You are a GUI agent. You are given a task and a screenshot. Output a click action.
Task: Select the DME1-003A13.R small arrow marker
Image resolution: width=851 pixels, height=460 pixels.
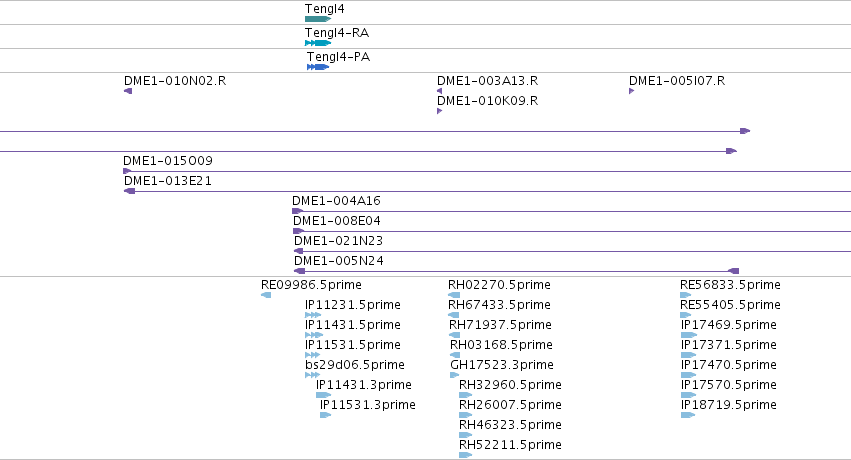[x=440, y=91]
